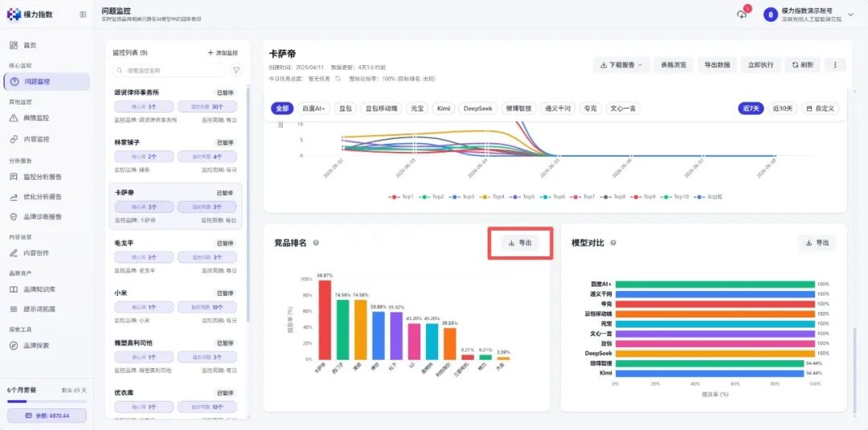This screenshot has height=430, width=868.
Task: Toggle the Top5 legend series
Action: point(522,196)
